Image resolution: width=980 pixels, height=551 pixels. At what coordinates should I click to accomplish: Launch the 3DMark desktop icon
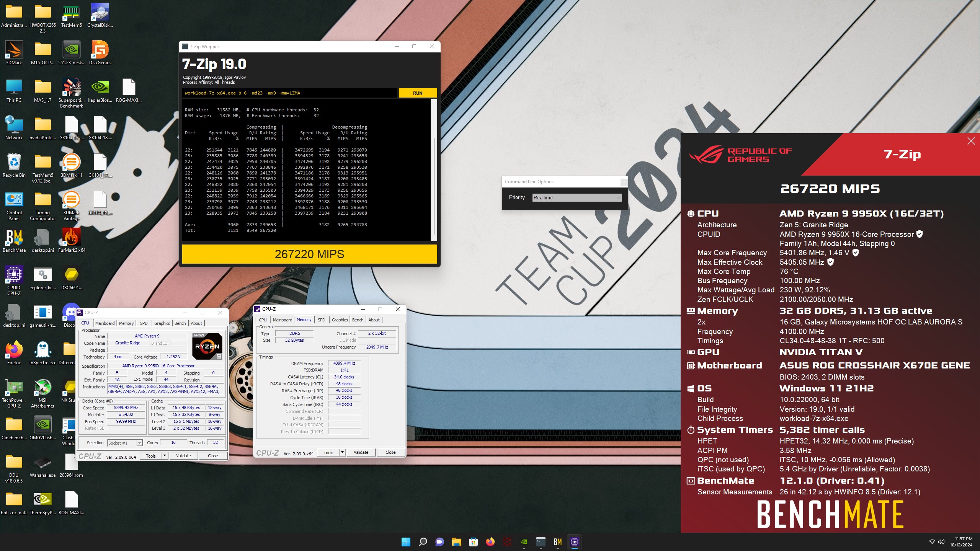click(14, 54)
